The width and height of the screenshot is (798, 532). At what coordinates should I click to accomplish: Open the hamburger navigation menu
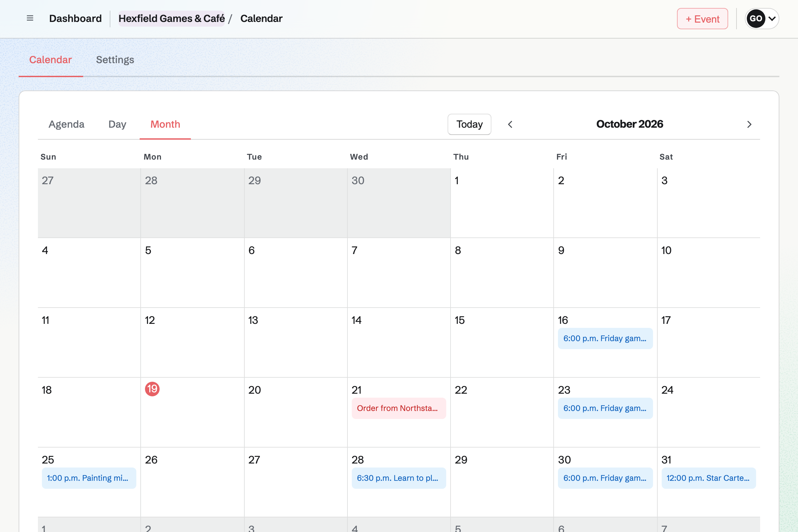coord(30,18)
